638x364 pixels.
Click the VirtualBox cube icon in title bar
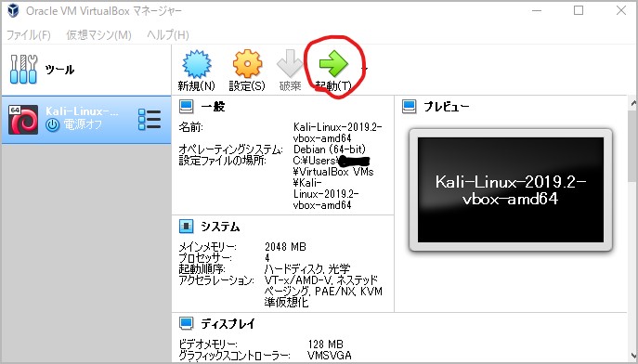[13, 11]
